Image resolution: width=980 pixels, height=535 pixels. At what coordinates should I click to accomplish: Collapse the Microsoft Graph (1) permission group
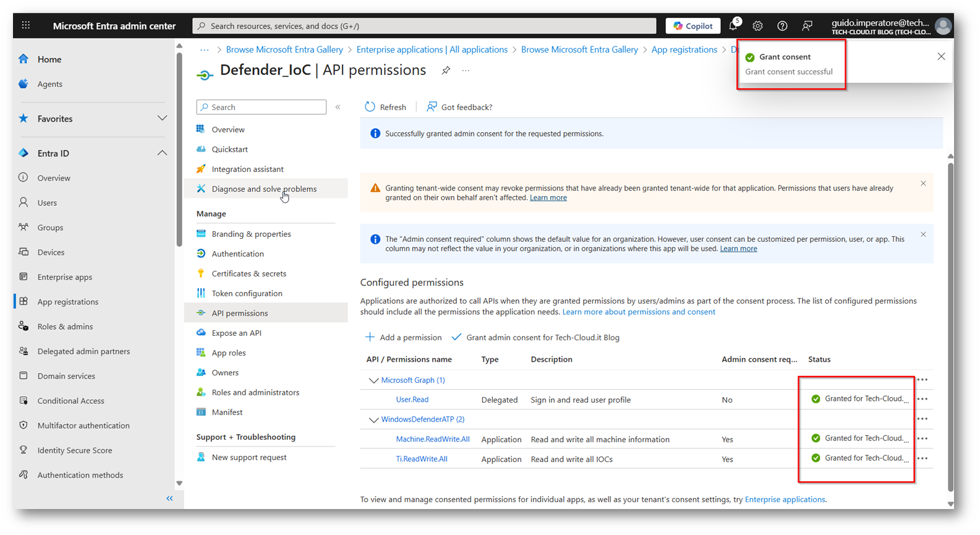pyautogui.click(x=373, y=380)
